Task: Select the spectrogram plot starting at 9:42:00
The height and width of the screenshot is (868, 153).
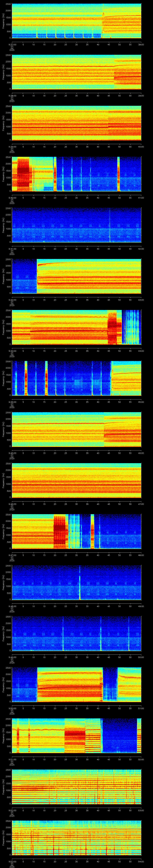Action: [76, 276]
